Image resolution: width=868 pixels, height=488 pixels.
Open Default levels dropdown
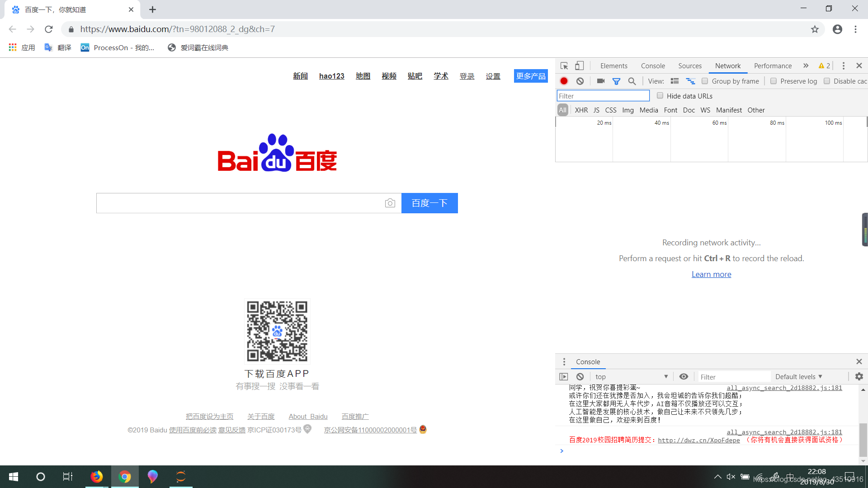pyautogui.click(x=799, y=377)
